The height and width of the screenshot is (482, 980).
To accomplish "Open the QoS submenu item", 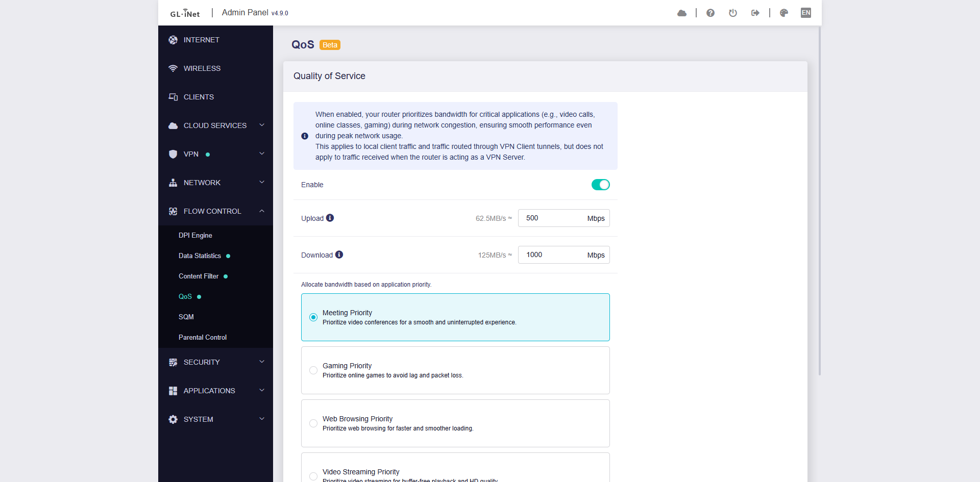I will 215,296.
